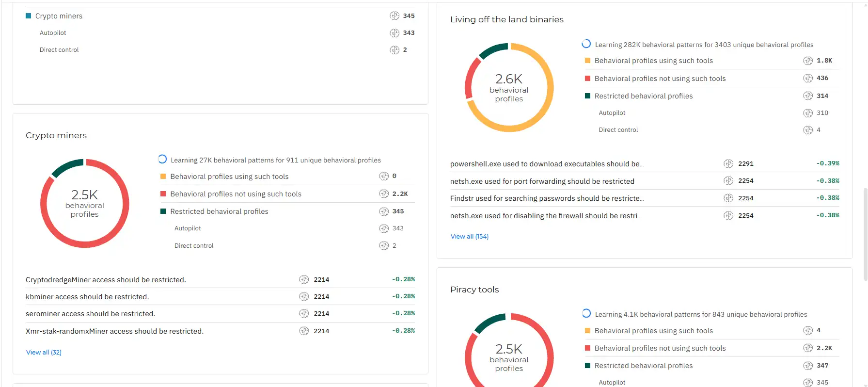Screen dimensions: 868x387
Task: Open View all (32) crypto miner rules
Action: click(x=44, y=352)
